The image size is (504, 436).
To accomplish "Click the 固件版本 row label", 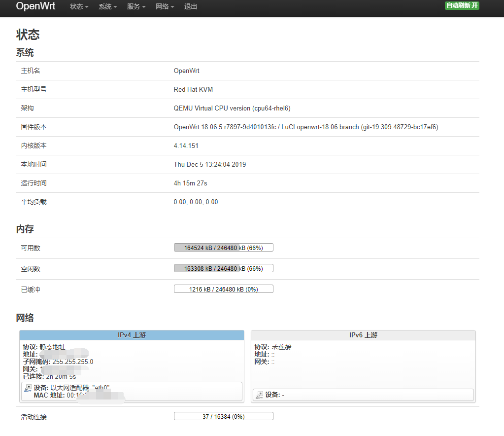I will point(34,127).
